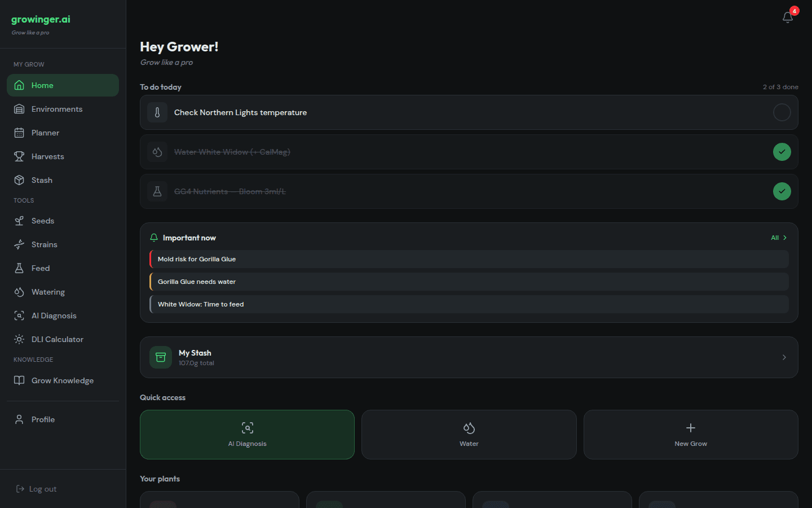The width and height of the screenshot is (812, 508).
Task: Click the thermometer icon on temperature task
Action: [x=157, y=112]
